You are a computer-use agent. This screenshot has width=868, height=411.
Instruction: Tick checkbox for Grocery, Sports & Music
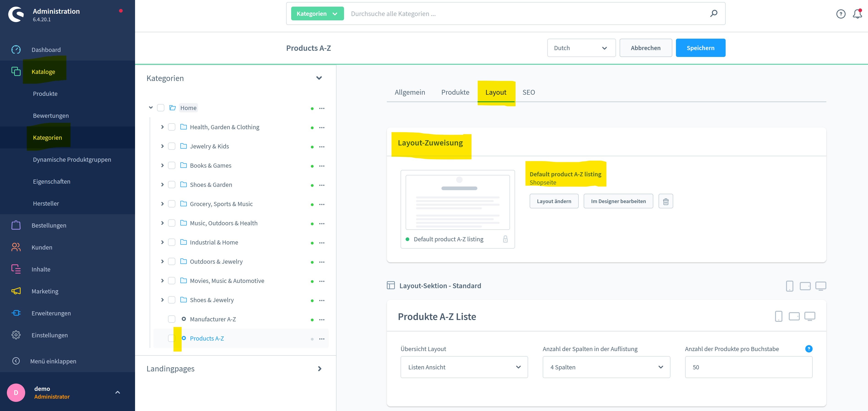point(171,204)
